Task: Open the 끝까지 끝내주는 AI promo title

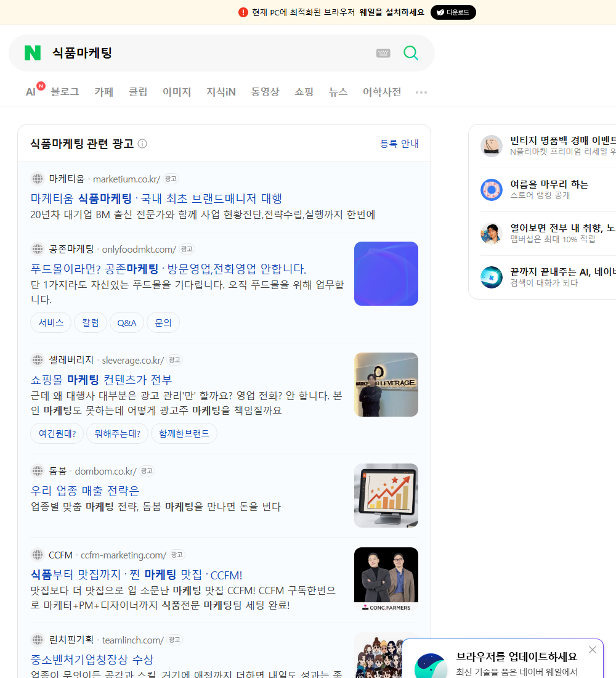Action: (563, 272)
